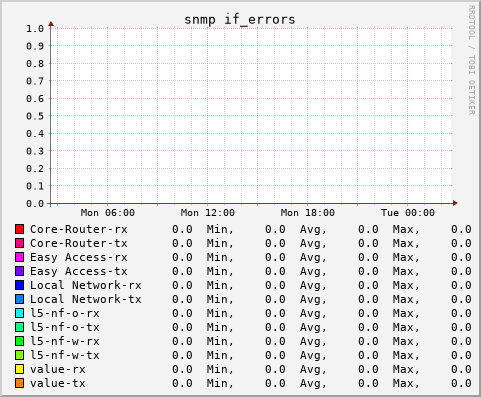Viewport: 481px width, 397px height.
Task: Click the Mon 18:00 axis label
Action: click(x=308, y=213)
